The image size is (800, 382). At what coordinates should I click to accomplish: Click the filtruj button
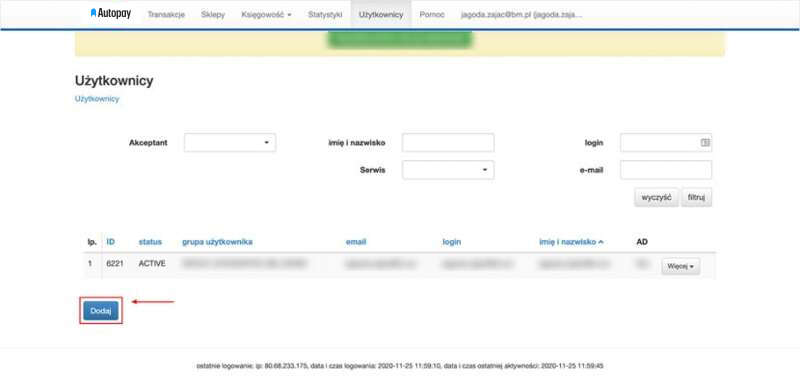click(x=696, y=197)
